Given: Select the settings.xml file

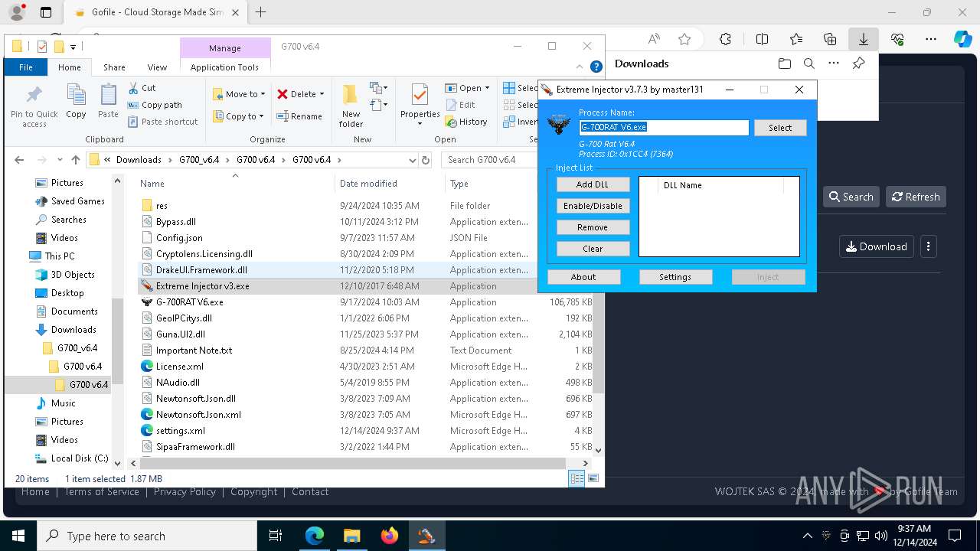Looking at the screenshot, I should click(180, 431).
